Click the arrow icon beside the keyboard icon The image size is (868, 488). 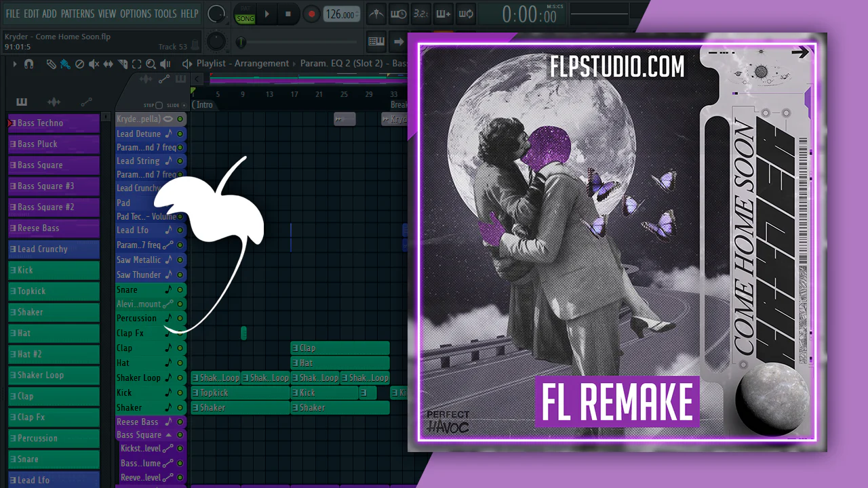[399, 41]
